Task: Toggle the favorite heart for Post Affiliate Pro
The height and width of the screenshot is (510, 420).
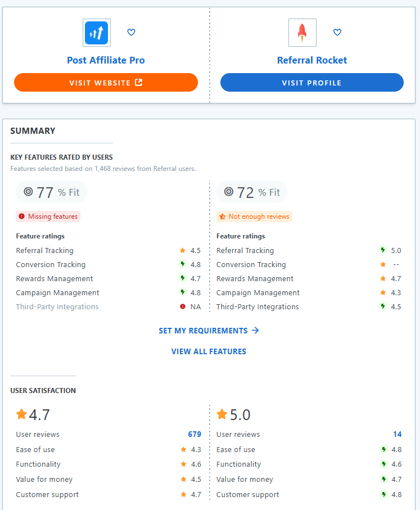Action: [x=131, y=32]
